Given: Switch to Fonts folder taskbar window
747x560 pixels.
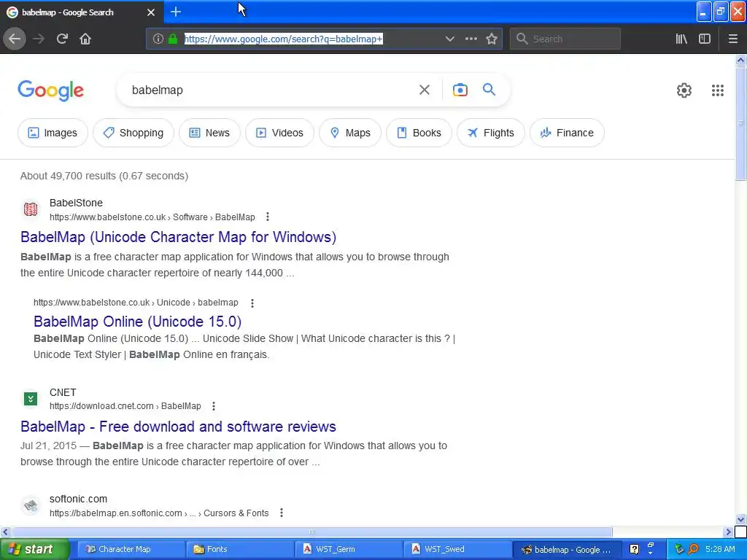Looking at the screenshot, I should (x=239, y=550).
